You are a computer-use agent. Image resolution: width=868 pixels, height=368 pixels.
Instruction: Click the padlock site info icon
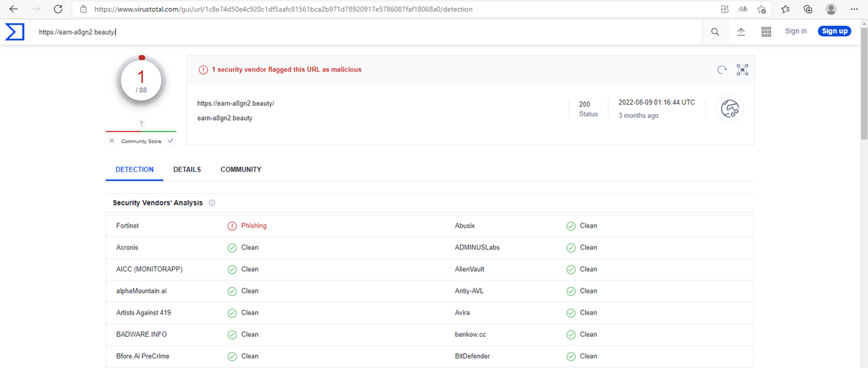tap(84, 9)
